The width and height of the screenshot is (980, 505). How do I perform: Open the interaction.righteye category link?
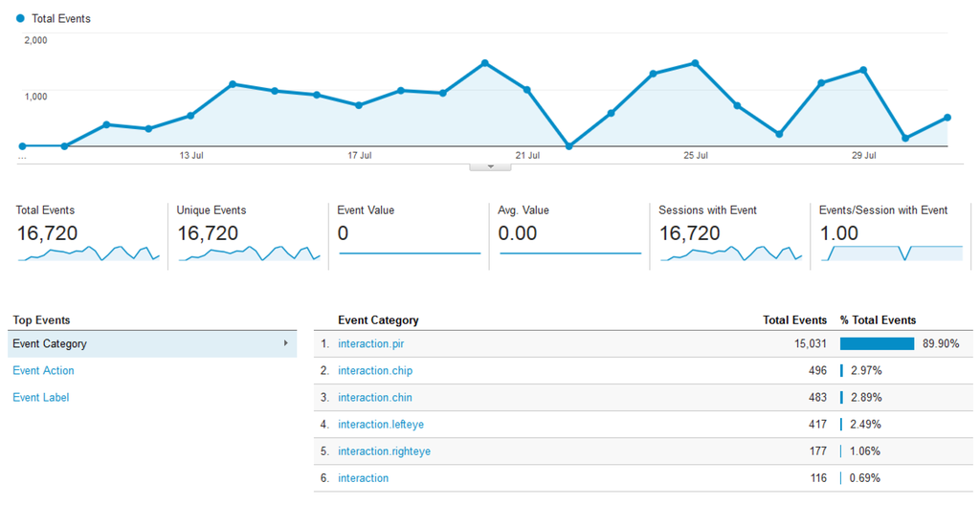pyautogui.click(x=384, y=450)
